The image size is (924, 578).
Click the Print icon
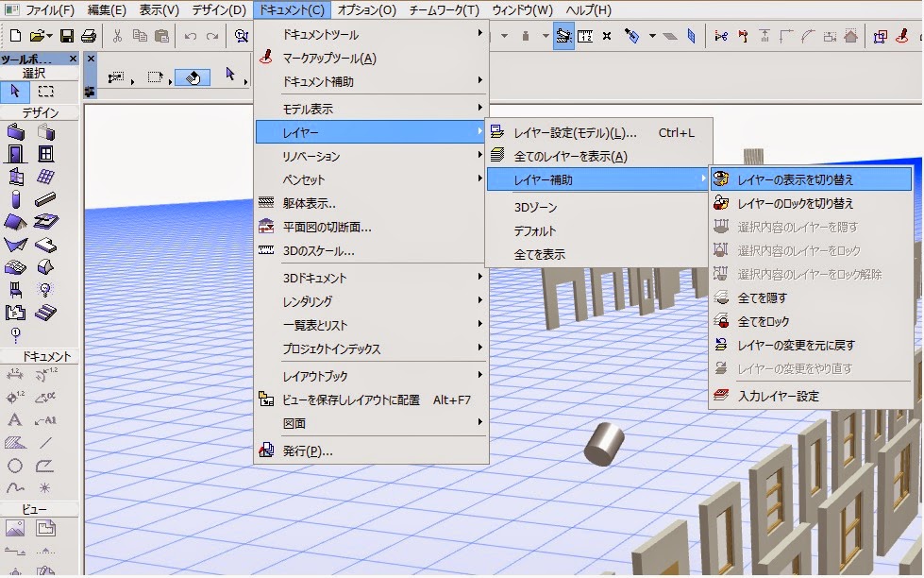[89, 36]
